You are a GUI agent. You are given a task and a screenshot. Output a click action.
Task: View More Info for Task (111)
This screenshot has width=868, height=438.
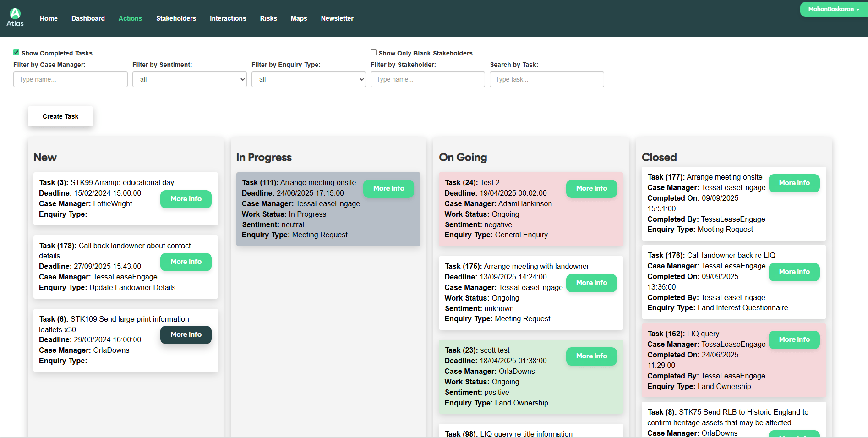pos(388,188)
